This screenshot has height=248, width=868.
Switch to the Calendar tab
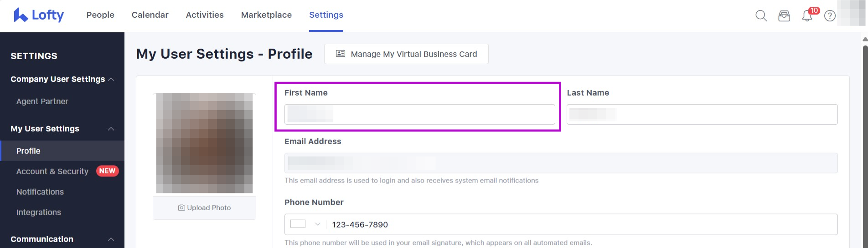[x=150, y=15]
